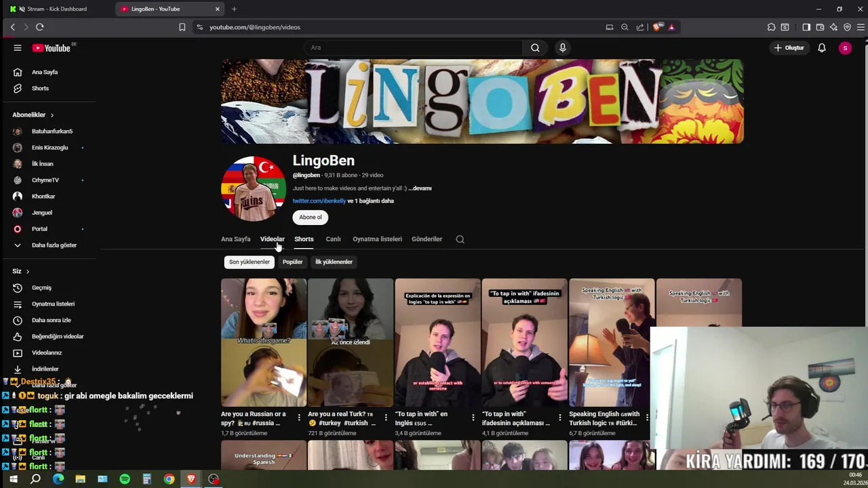The image size is (868, 488).
Task: Open taskbar search magnifier
Action: pos(35,479)
